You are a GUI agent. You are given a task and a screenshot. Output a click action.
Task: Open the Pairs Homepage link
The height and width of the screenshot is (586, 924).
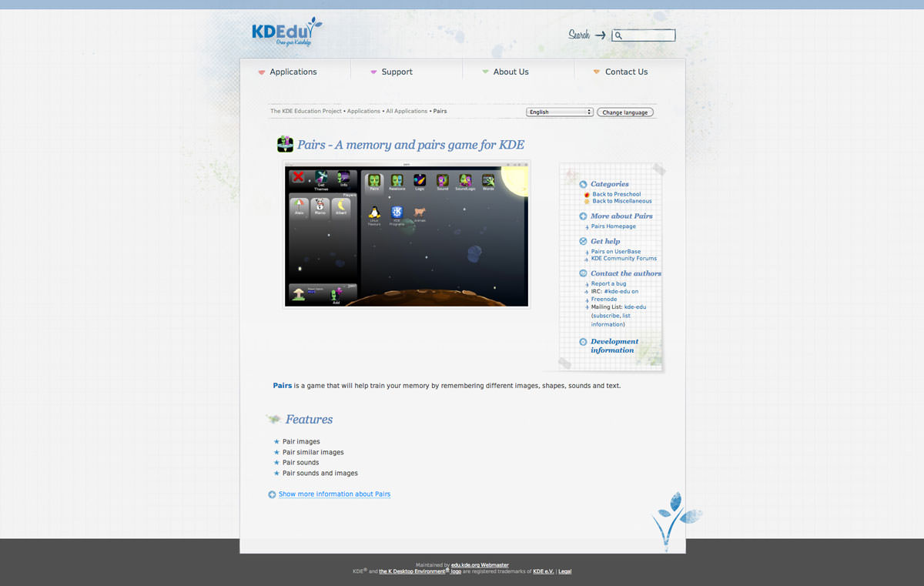(614, 226)
